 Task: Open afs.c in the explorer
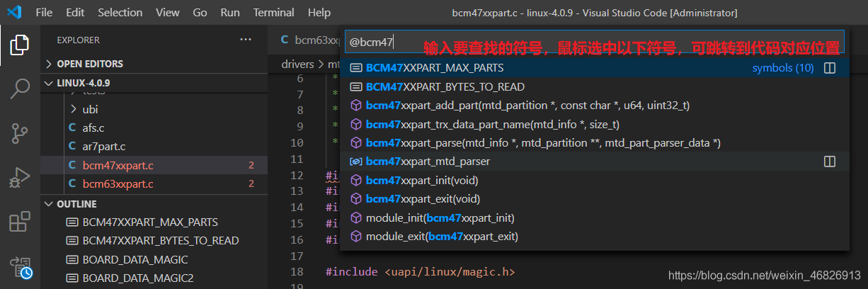pyautogui.click(x=154, y=128)
